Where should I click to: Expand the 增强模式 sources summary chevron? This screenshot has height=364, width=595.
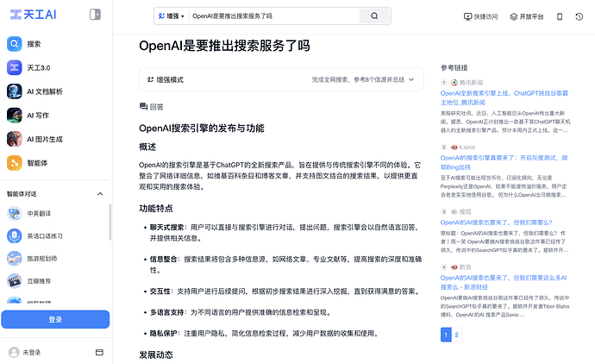click(x=411, y=79)
